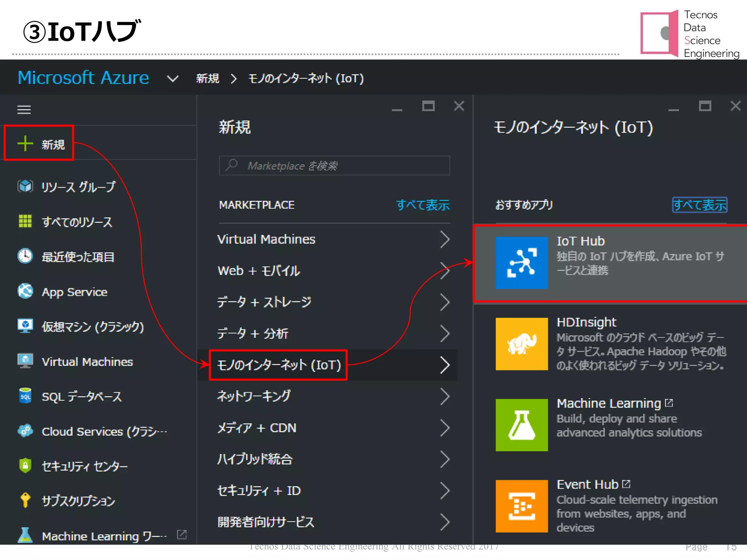Select すべてのリソース in sidebar
This screenshot has height=560, width=747.
tap(77, 222)
